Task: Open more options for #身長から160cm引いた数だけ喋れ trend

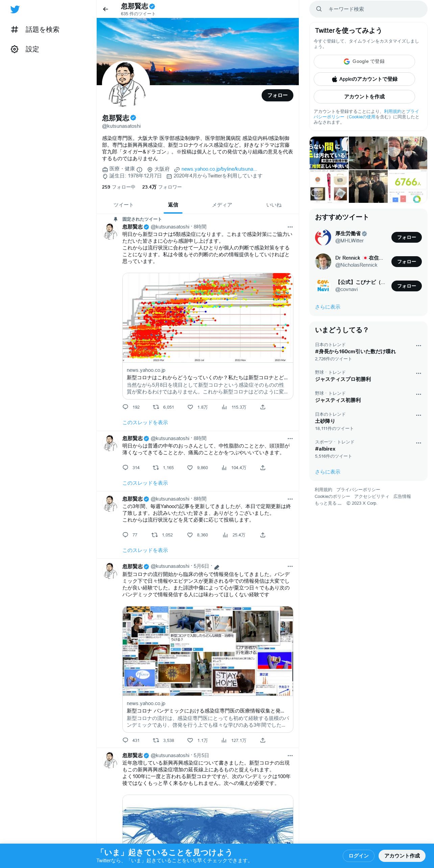Action: (x=418, y=345)
